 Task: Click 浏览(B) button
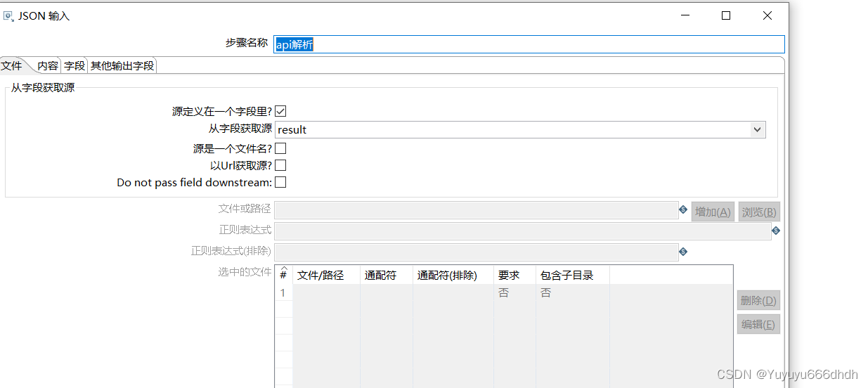click(x=759, y=212)
